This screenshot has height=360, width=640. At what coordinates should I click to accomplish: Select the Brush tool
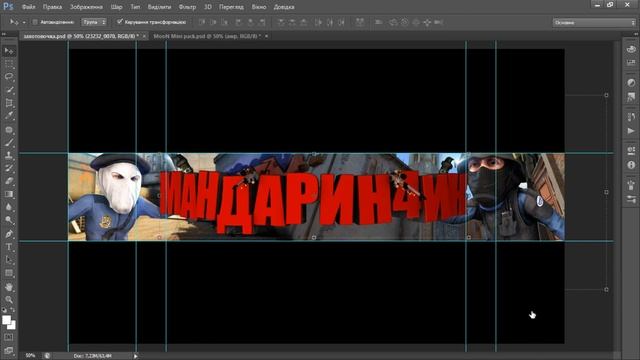click(x=9, y=142)
